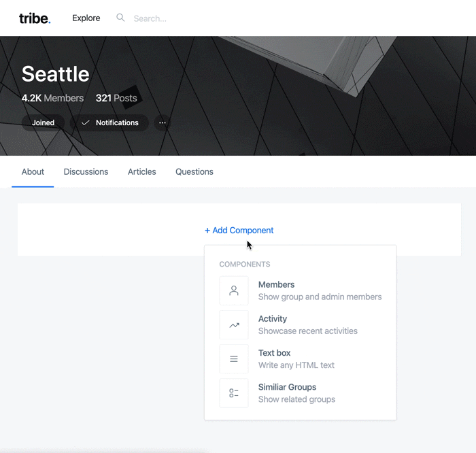The image size is (476, 453).
Task: Select the Similiar Groups component
Action: pos(301,393)
